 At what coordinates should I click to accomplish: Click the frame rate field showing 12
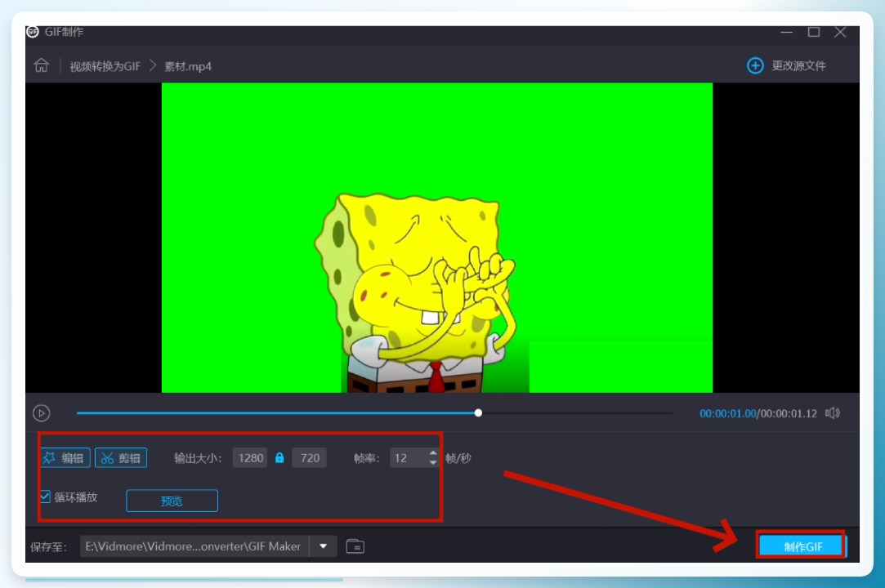(x=409, y=457)
